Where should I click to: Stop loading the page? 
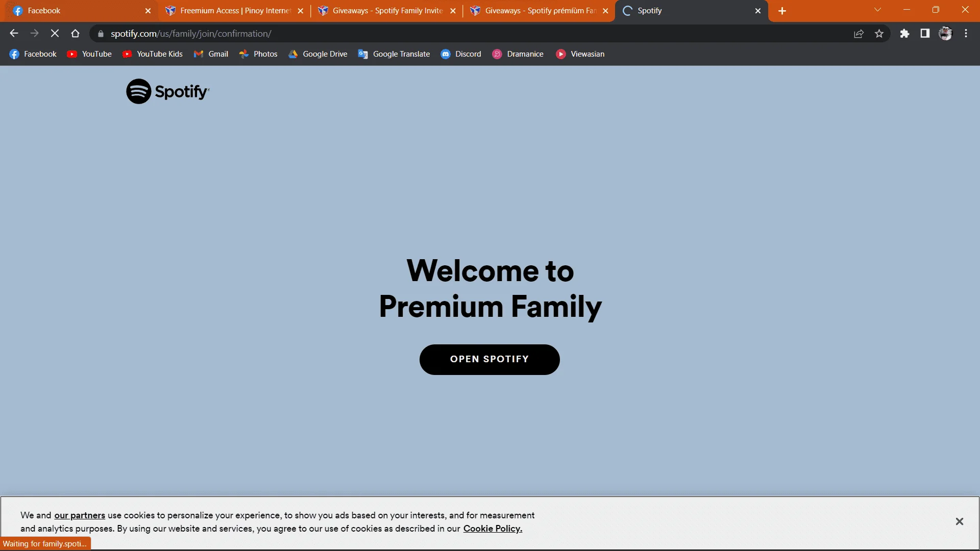(x=55, y=33)
